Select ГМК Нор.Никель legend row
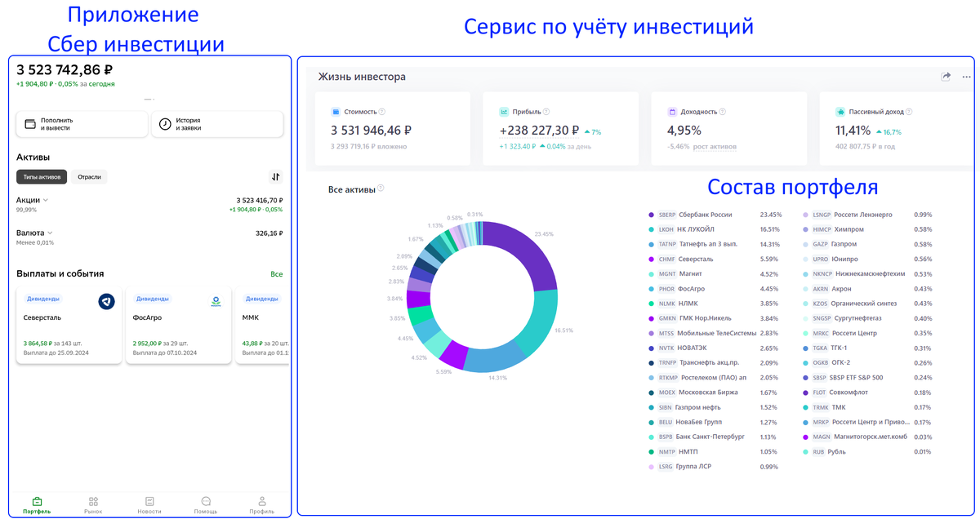The width and height of the screenshot is (980, 519). coord(714,318)
